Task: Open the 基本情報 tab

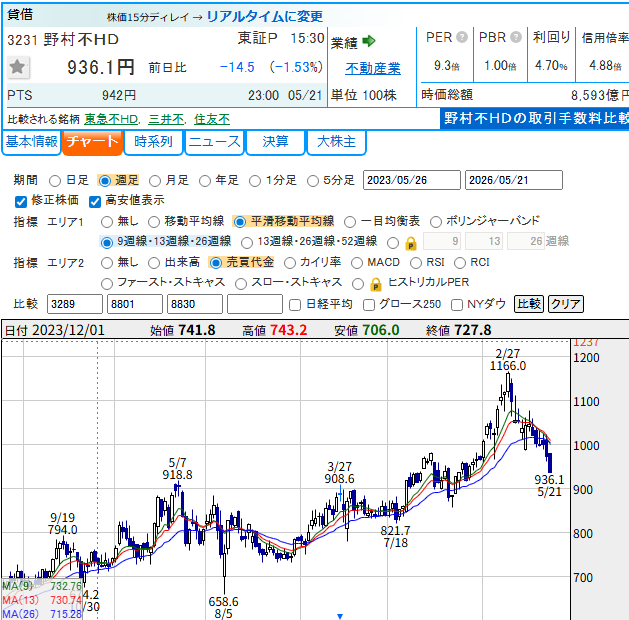Action: coord(32,142)
